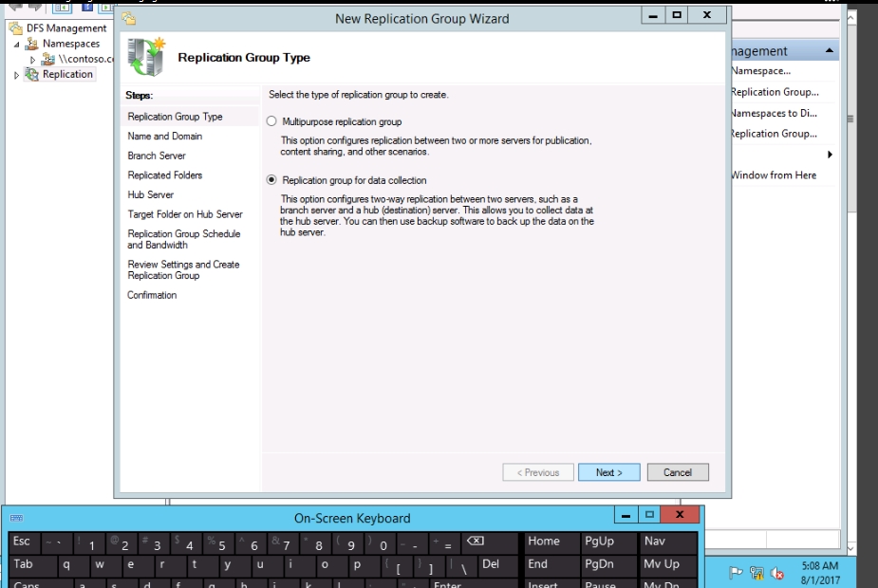
Task: Collapse the Actions pane Management header arrow
Action: tap(830, 51)
